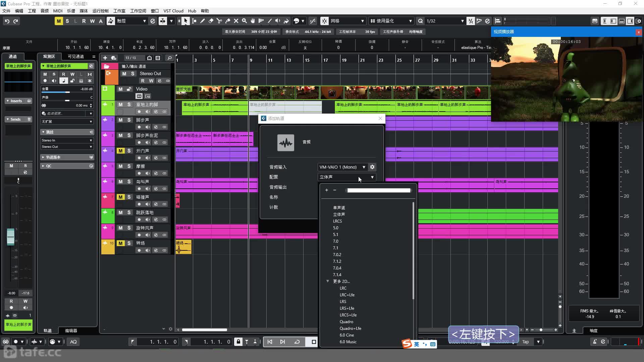This screenshot has width=644, height=362.
Task: Select the Mute X tool
Action: [x=236, y=21]
